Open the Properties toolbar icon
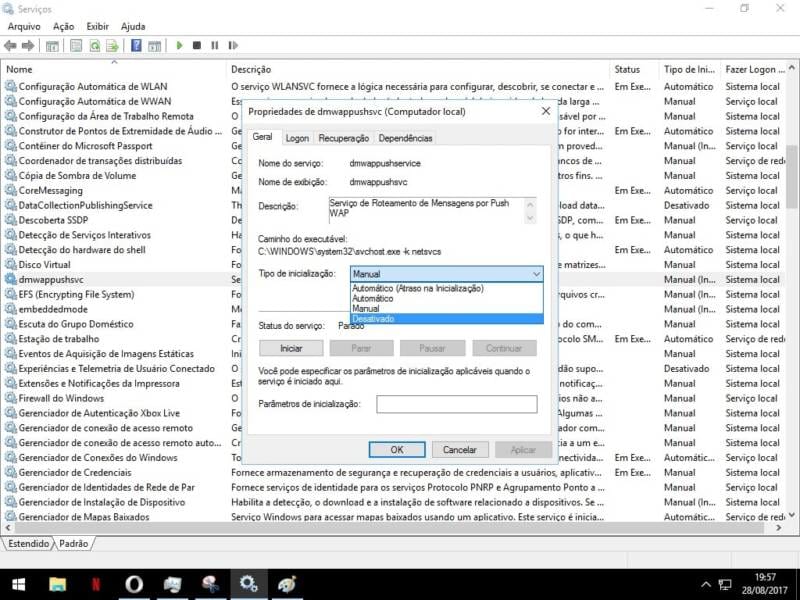800x600 pixels. (x=76, y=46)
